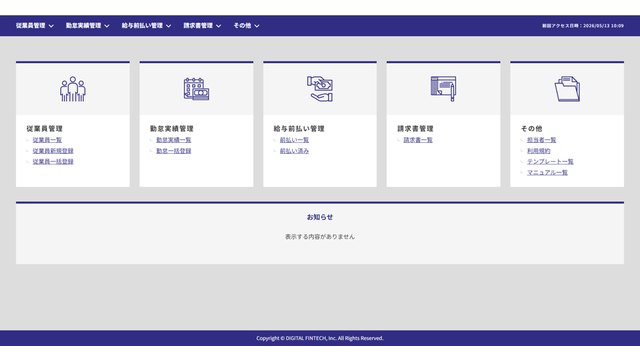Expand the 勤怠実績管理 menu in the top bar

[x=87, y=26]
